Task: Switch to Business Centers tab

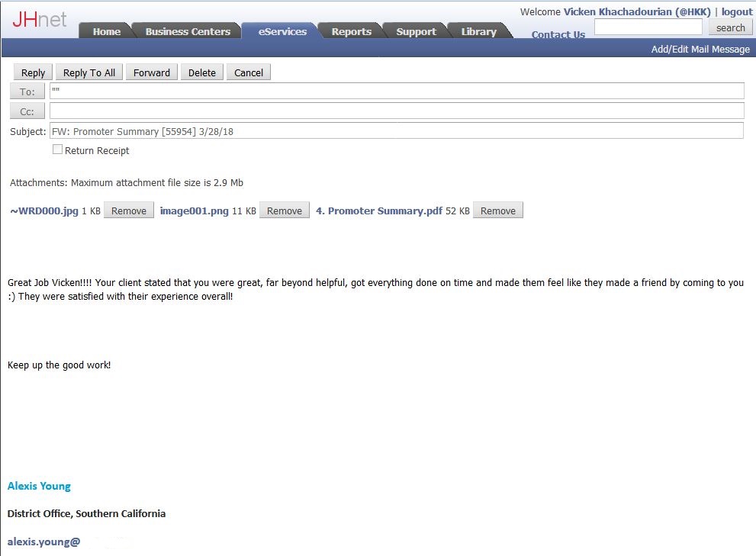Action: coord(188,31)
